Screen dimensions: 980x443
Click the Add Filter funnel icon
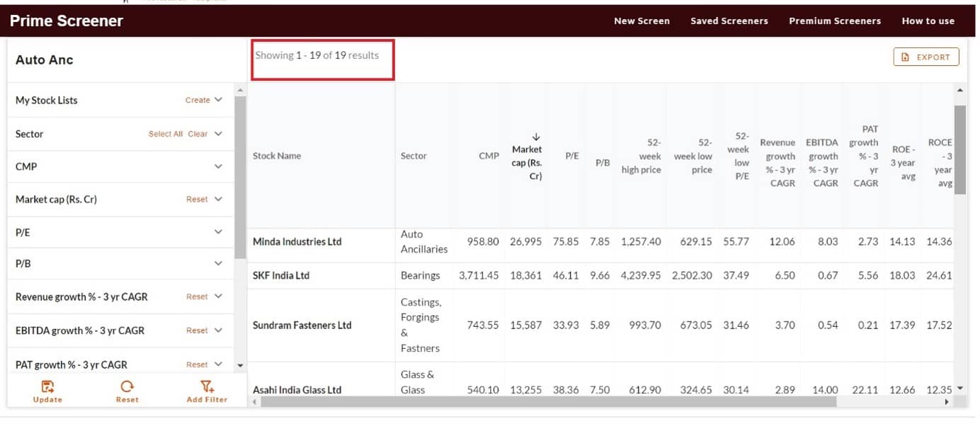coord(207,386)
